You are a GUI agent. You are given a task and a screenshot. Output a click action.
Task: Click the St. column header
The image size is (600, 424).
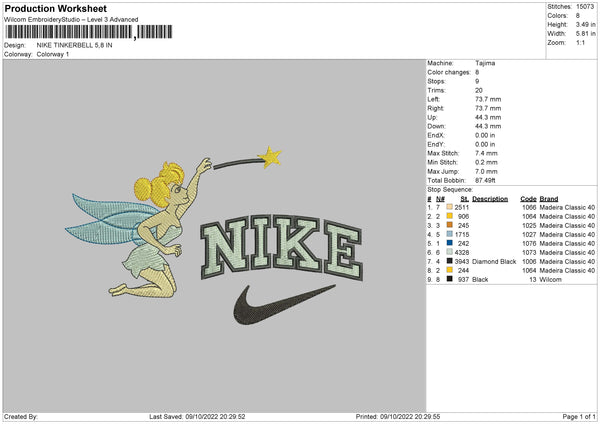pyautogui.click(x=465, y=199)
